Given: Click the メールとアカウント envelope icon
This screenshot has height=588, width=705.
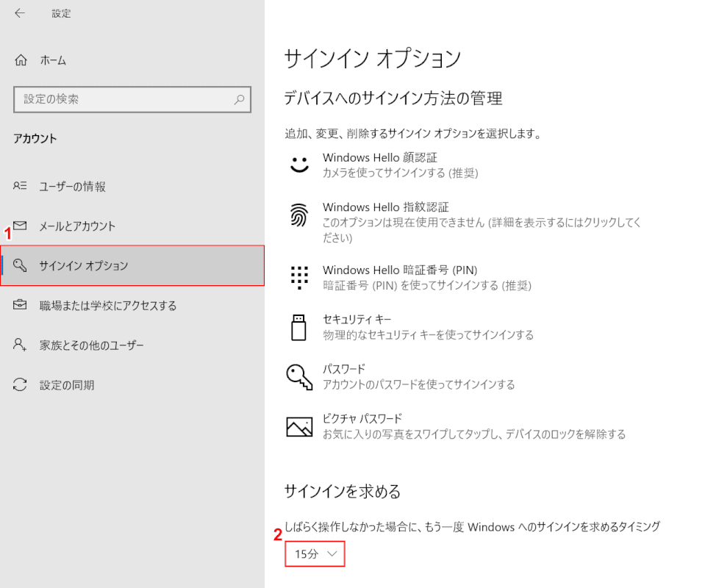Looking at the screenshot, I should point(20,225).
